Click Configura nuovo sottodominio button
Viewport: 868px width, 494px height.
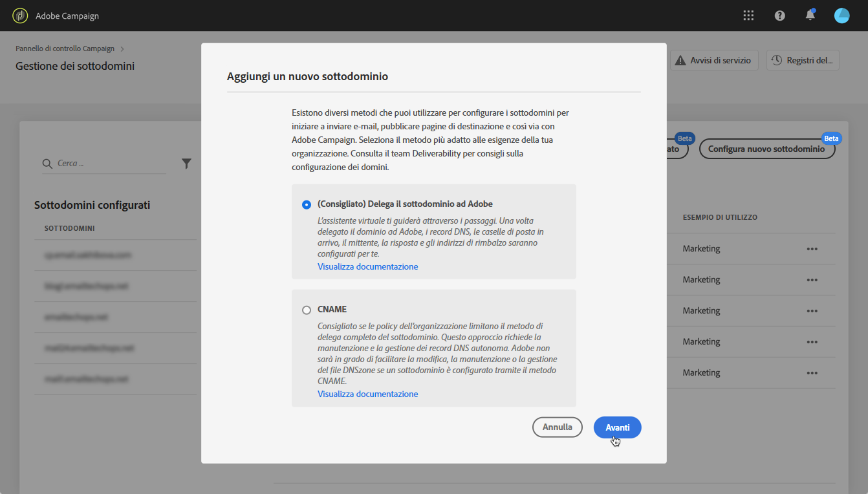click(x=767, y=149)
